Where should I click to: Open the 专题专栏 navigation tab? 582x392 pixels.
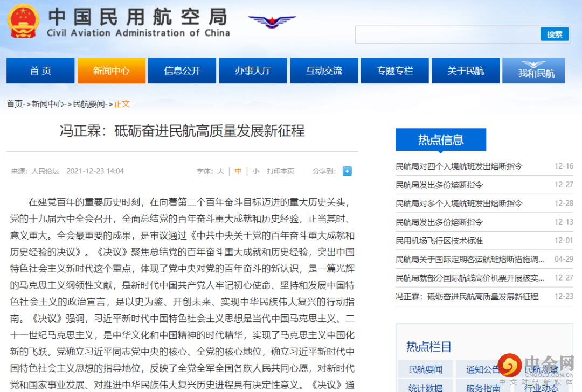395,71
